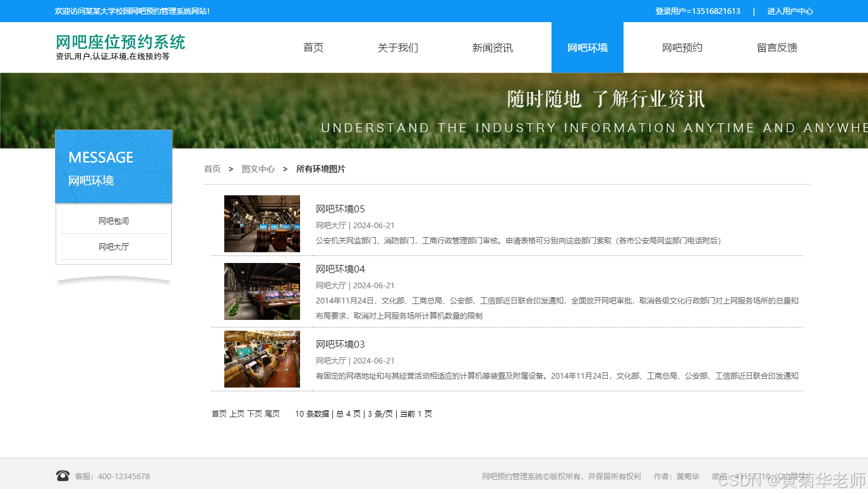Jump to the last page via 尾页

coord(273,413)
